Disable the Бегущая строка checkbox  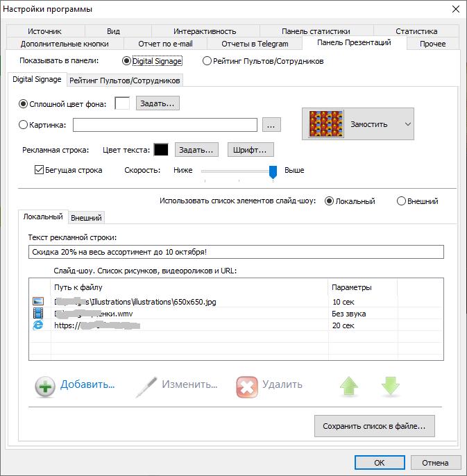pyautogui.click(x=40, y=170)
